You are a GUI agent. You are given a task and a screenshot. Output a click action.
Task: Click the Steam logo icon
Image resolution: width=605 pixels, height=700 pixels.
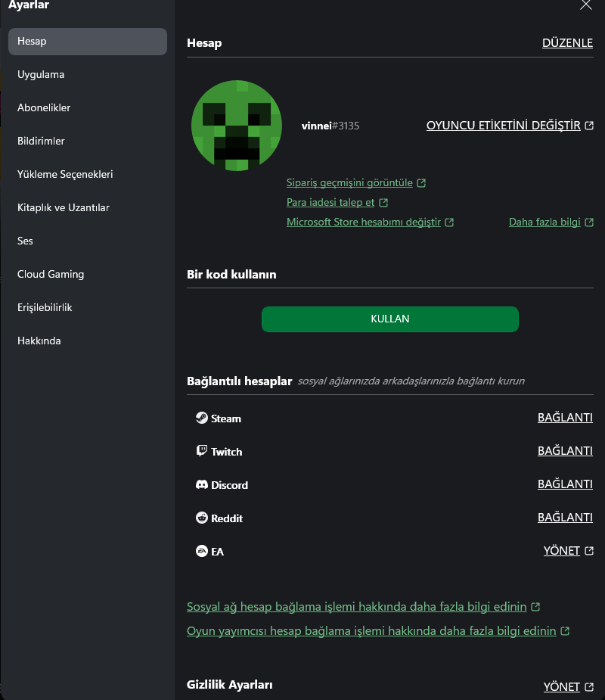click(x=202, y=418)
